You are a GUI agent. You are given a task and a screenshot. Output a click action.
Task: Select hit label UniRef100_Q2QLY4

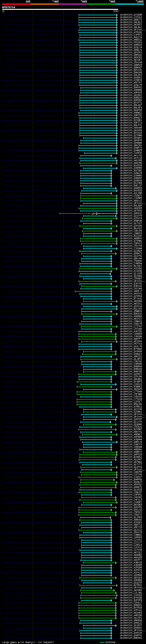tap(131, 47)
